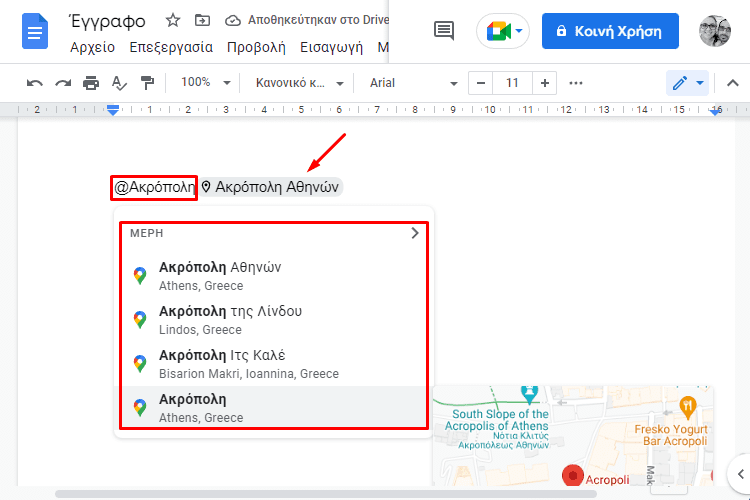Open the editing mode pencil dropdown

[x=687, y=83]
